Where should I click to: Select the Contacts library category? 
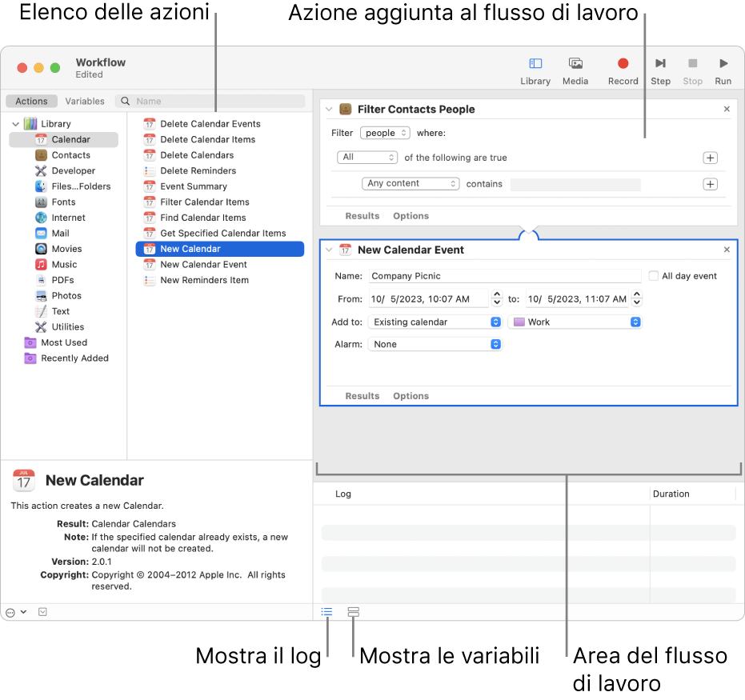tap(64, 155)
